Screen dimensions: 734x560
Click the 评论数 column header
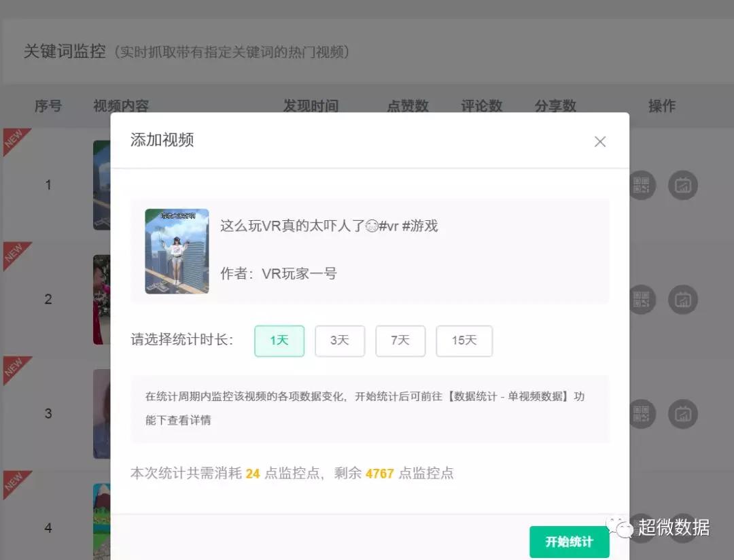(x=482, y=106)
